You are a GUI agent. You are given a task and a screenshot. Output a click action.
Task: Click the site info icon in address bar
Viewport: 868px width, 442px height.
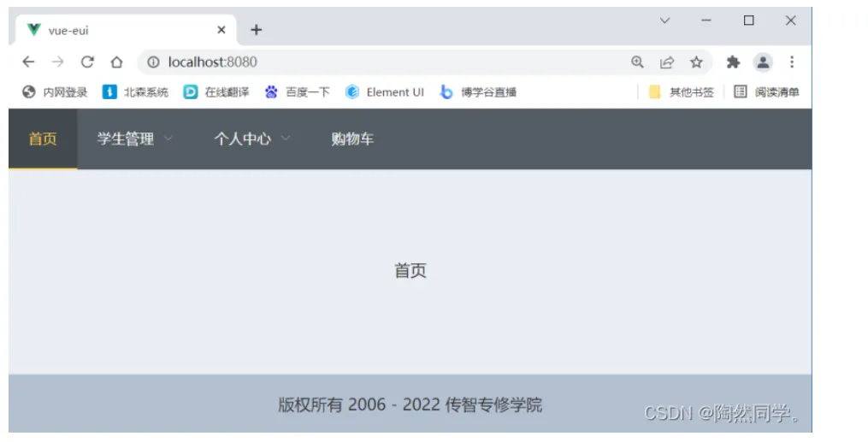click(x=153, y=62)
